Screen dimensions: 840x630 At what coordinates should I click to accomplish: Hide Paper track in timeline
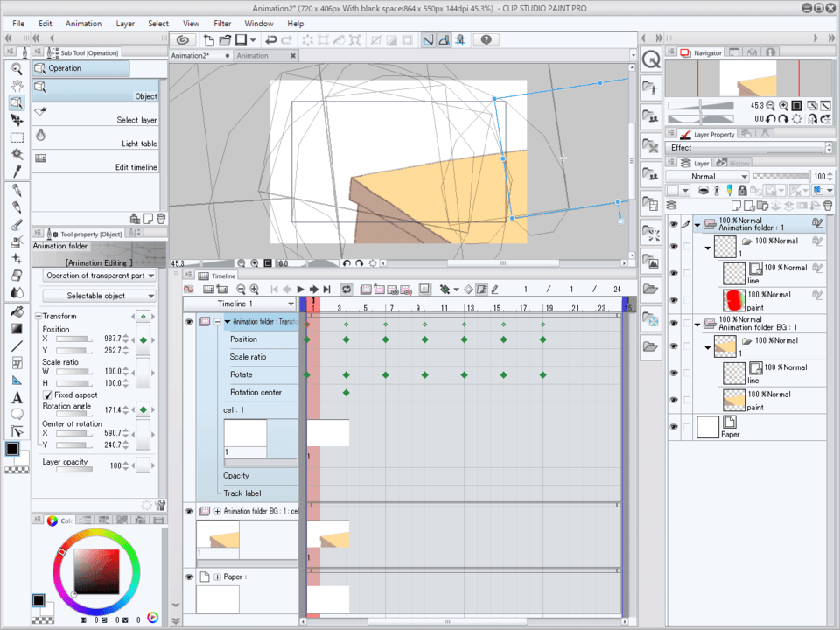click(189, 577)
